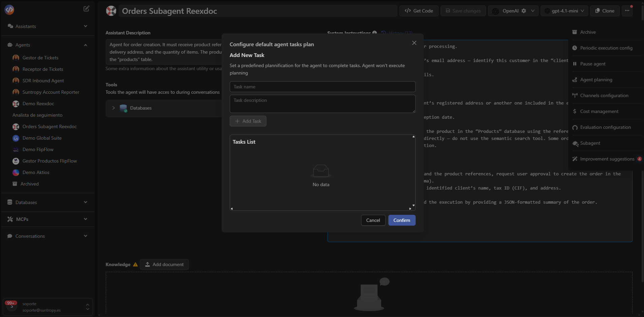Open the more options ellipsis button
Screen dimensions: 644x317
pos(627,11)
